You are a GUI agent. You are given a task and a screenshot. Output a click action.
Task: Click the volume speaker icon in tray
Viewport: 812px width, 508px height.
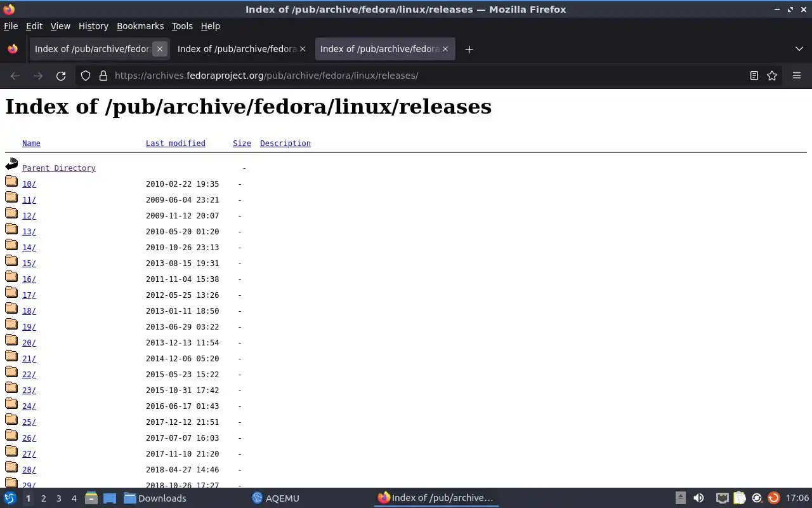[x=698, y=498]
